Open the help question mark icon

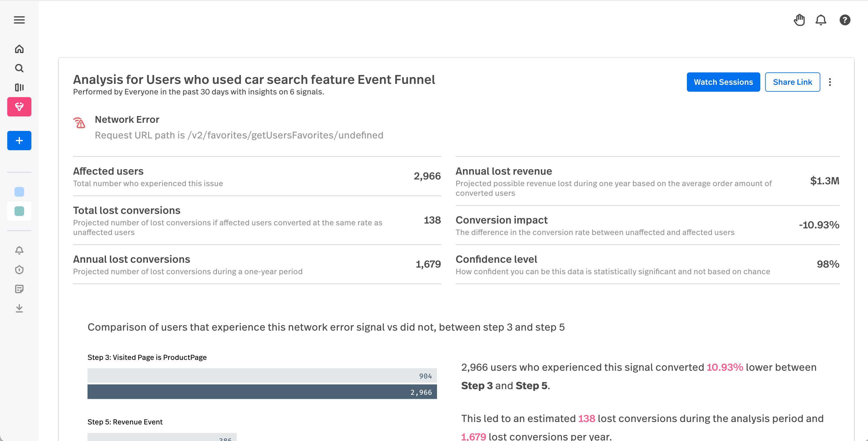point(845,20)
